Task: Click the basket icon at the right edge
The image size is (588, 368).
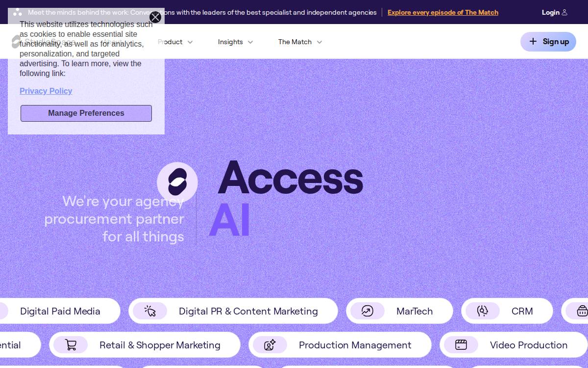Action: (x=582, y=311)
